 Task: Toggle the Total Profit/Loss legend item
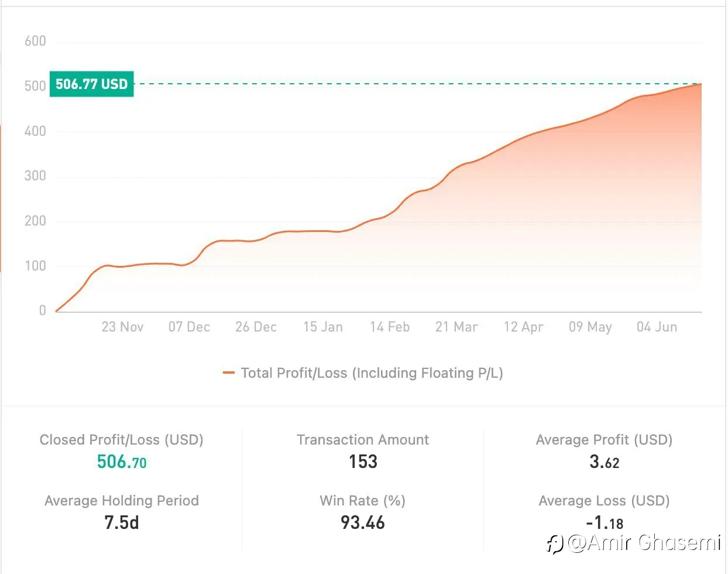[363, 373]
